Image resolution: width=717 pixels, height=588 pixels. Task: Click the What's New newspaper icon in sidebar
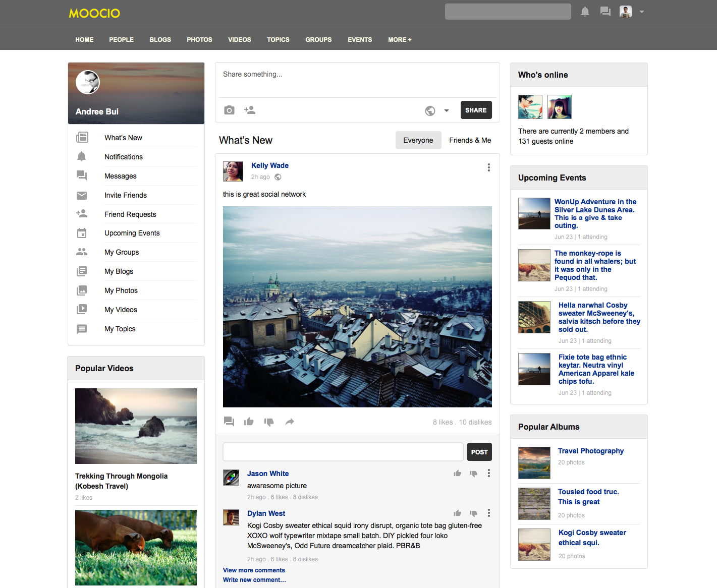[82, 137]
